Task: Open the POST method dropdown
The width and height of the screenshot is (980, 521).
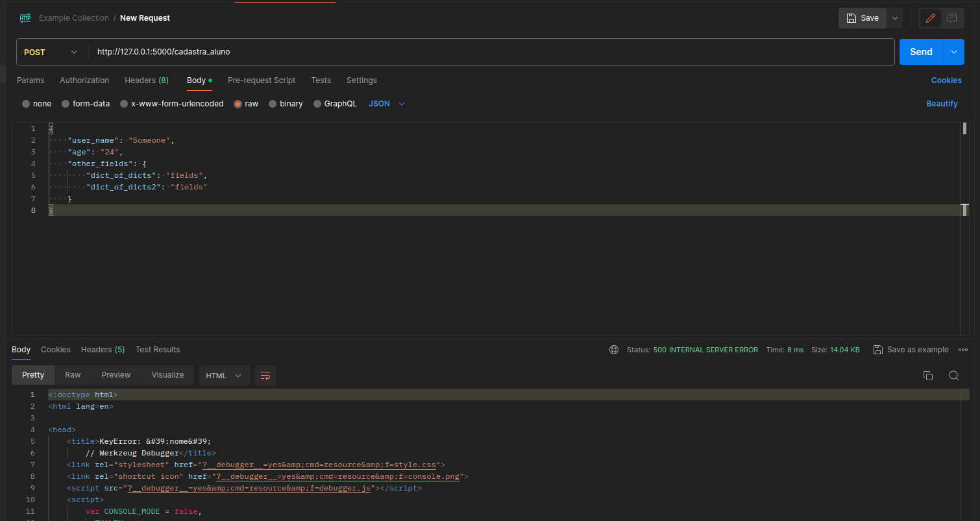Action: [x=51, y=52]
